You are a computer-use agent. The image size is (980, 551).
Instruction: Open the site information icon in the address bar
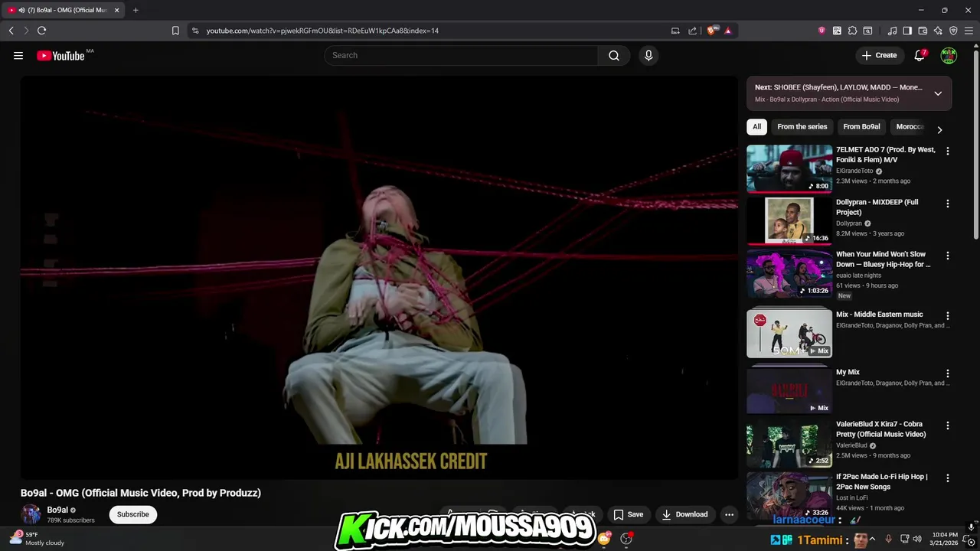click(195, 31)
